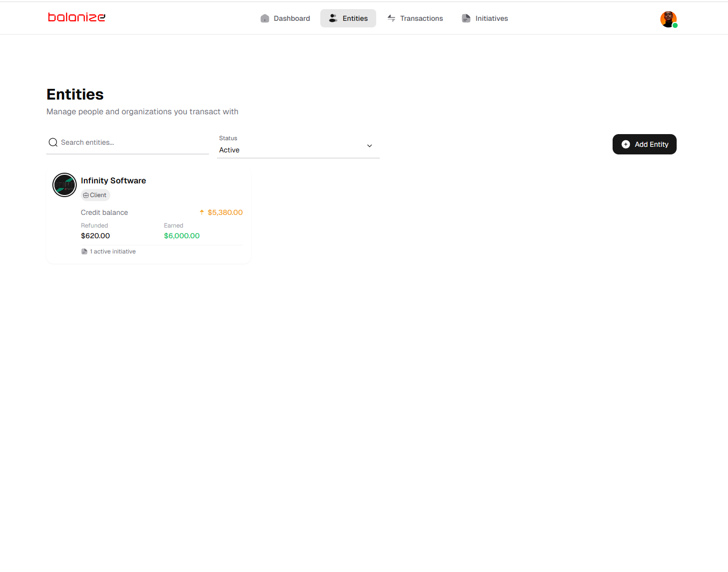The height and width of the screenshot is (572, 728).
Task: Click the $5,380.00 credit balance amount
Action: (225, 212)
